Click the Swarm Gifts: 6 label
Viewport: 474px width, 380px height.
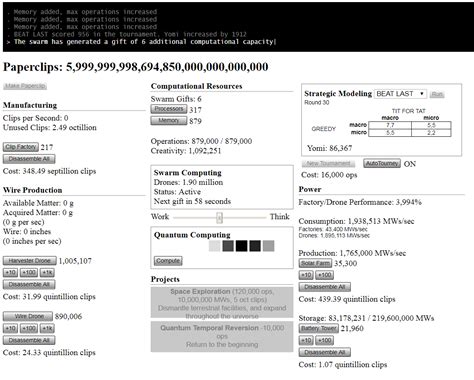[176, 99]
